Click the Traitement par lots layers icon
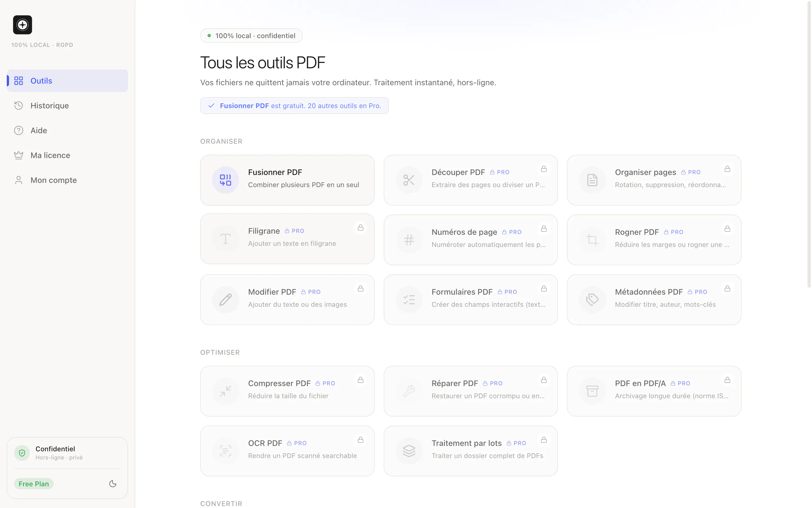Viewport: 812px width, 508px height. [409, 451]
